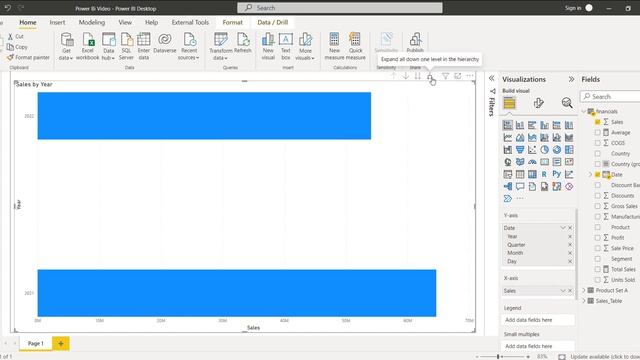
Task: Switch to Format visual pane icon
Action: coord(538,103)
